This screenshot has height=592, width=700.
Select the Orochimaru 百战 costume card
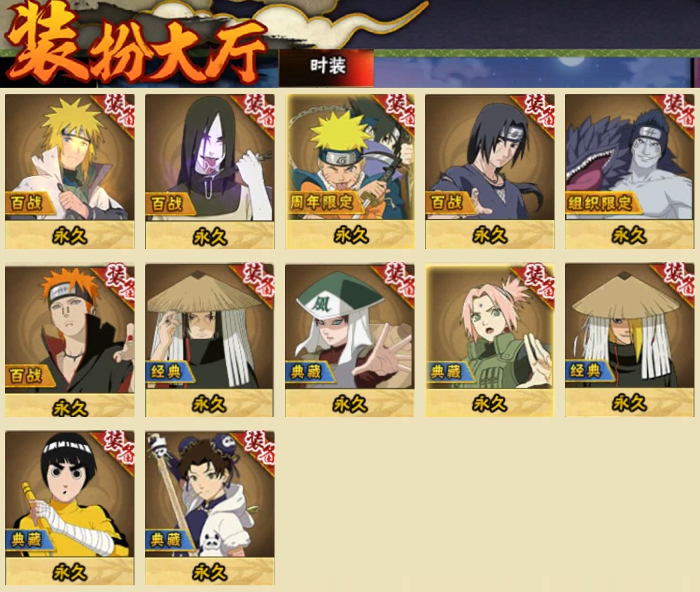[209, 171]
